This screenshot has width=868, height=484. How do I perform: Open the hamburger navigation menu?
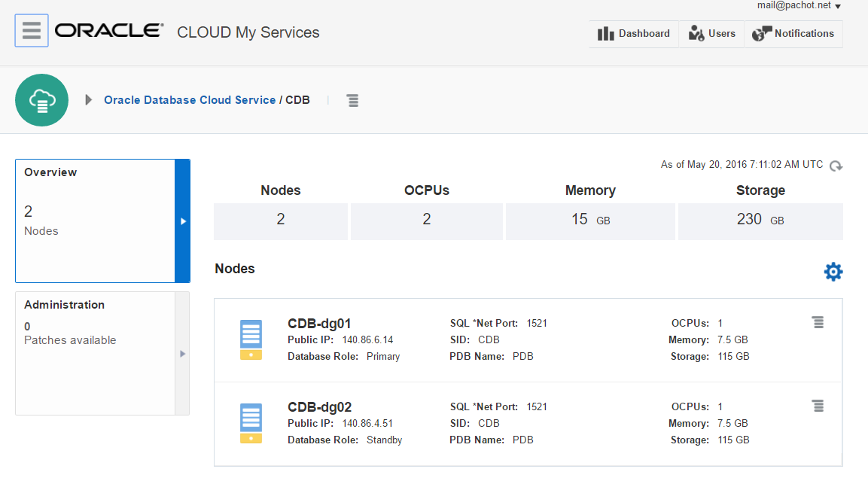(x=32, y=31)
